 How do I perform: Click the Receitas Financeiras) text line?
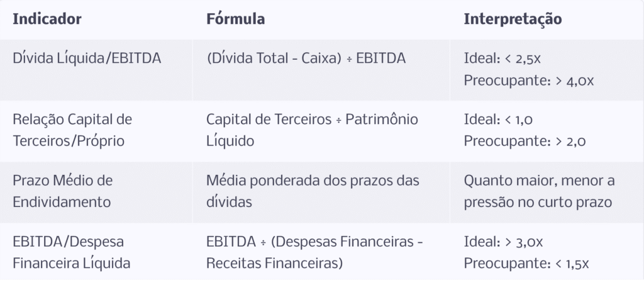[x=274, y=264]
